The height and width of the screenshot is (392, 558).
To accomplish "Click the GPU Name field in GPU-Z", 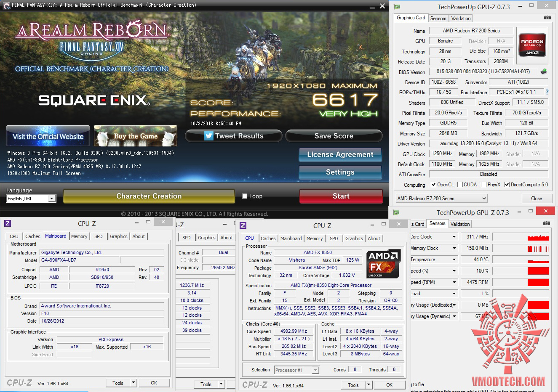I will 471,31.
